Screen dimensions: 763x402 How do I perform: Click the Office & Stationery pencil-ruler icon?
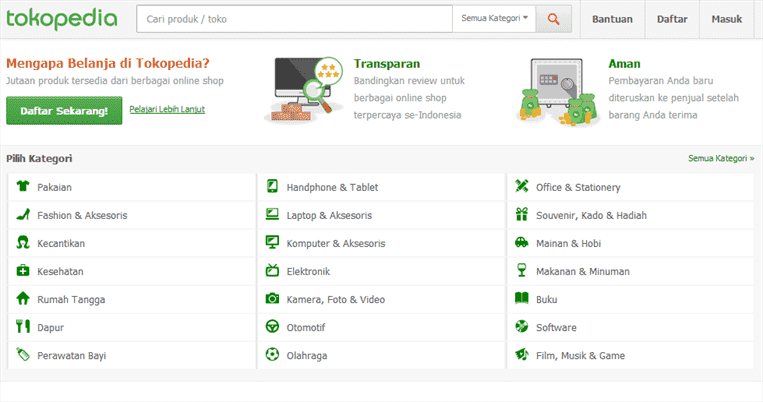pos(522,186)
